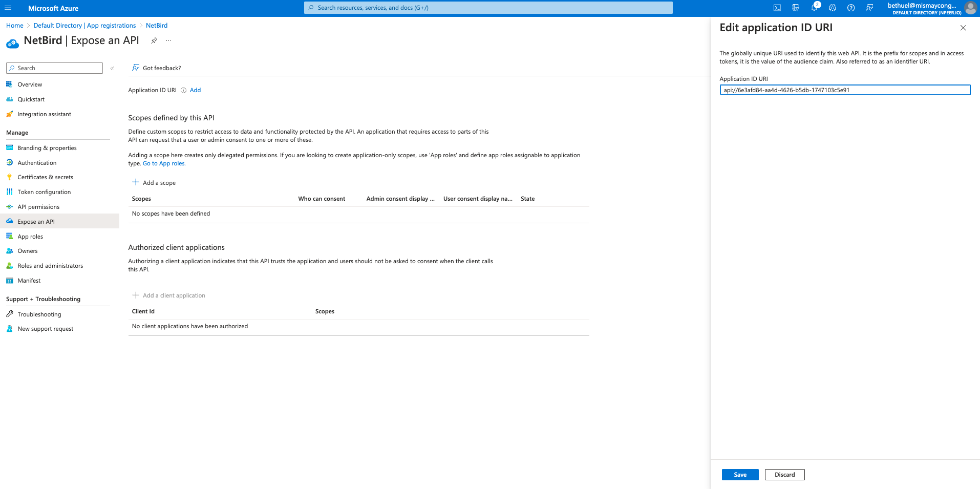Open the ellipsis menu beside the pin icon
Image resolution: width=980 pixels, height=489 pixels.
click(168, 40)
